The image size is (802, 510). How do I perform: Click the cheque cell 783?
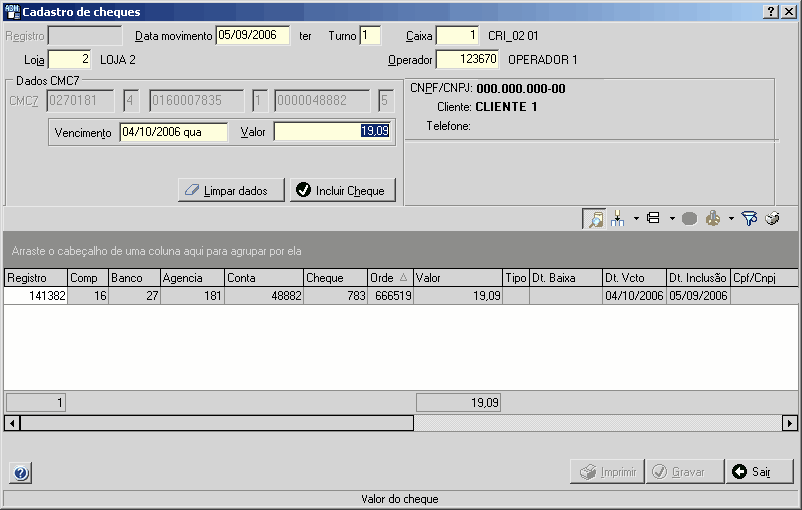[336, 296]
